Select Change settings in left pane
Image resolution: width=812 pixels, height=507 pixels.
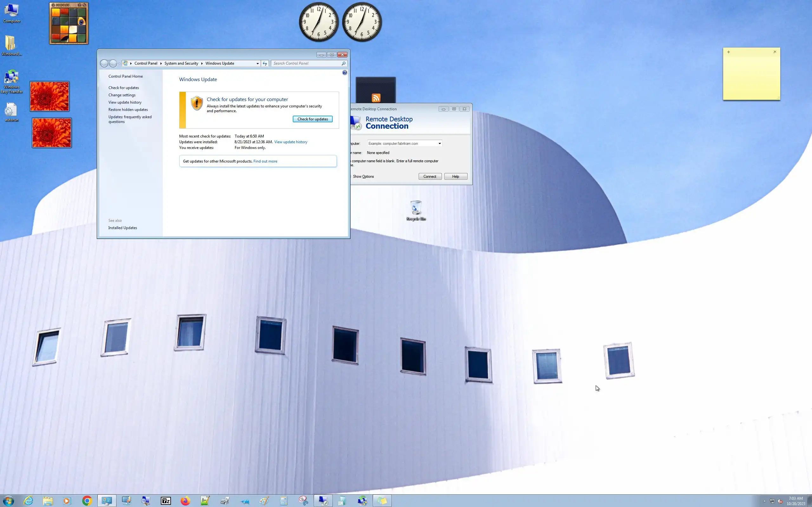pos(122,95)
